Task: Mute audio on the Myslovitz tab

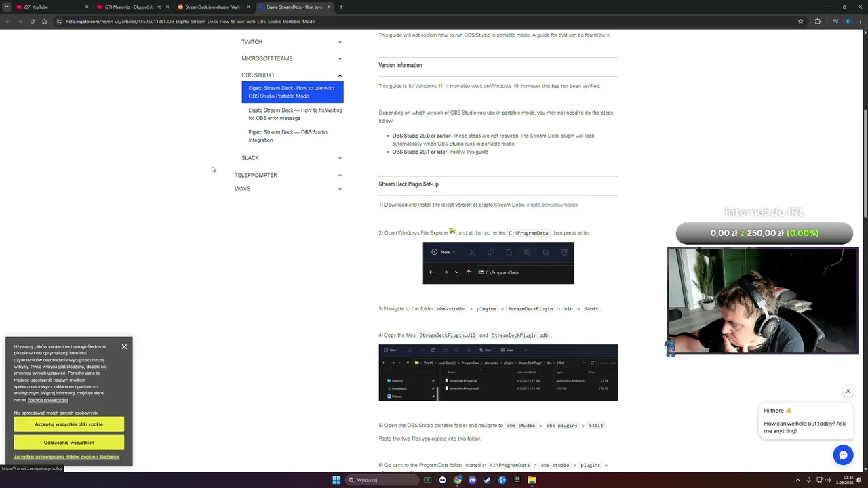Action: [159, 7]
